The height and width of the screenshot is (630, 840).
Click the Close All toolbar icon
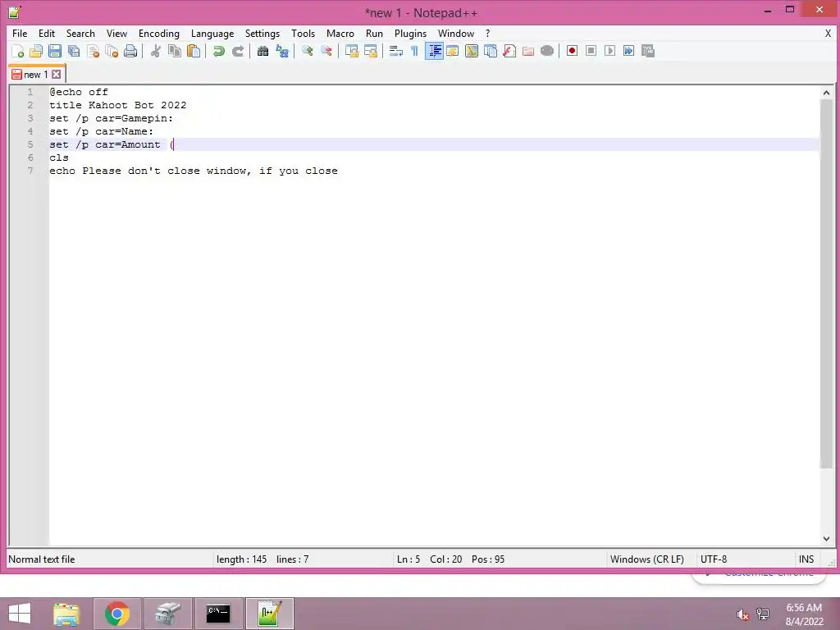click(112, 51)
